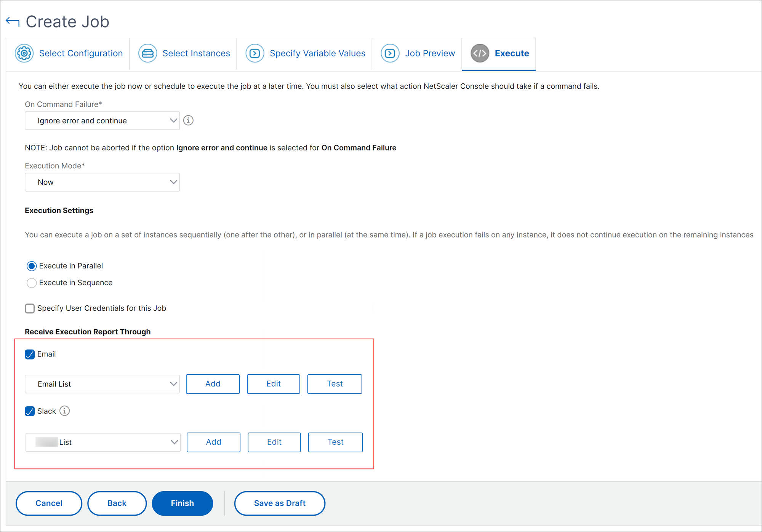The height and width of the screenshot is (532, 762).
Task: Click Test next to Email List
Action: pyautogui.click(x=335, y=384)
